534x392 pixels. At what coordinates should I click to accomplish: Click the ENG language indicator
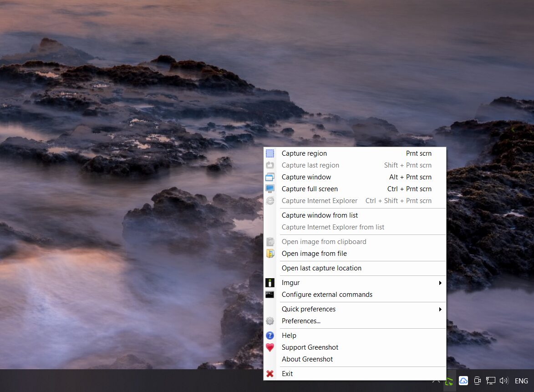[521, 381]
